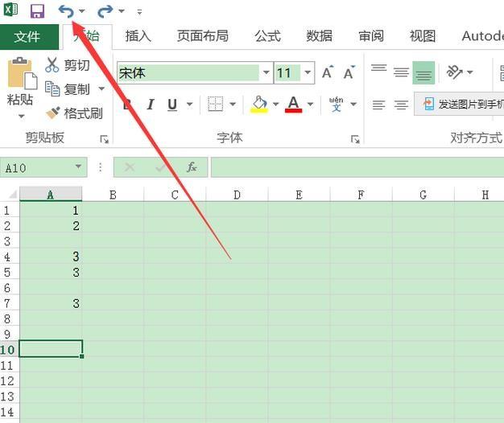Toggle bottom align for cell text
This screenshot has height=423, width=504.
click(423, 73)
